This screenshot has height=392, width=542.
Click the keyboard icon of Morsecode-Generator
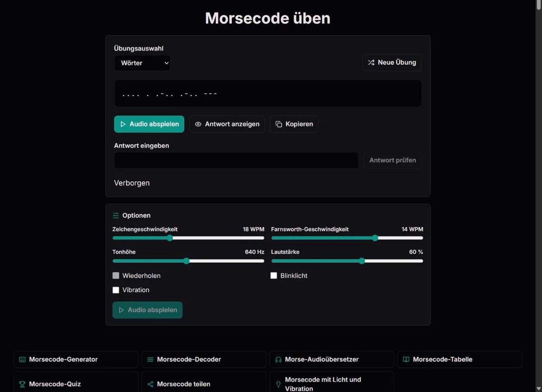click(x=22, y=359)
